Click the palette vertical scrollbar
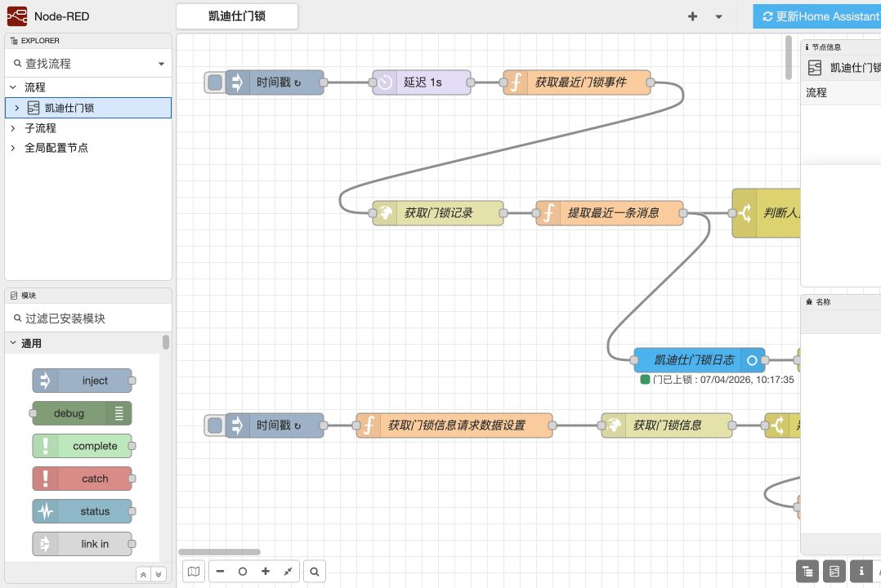Screen dimensions: 881x588 pos(166,342)
